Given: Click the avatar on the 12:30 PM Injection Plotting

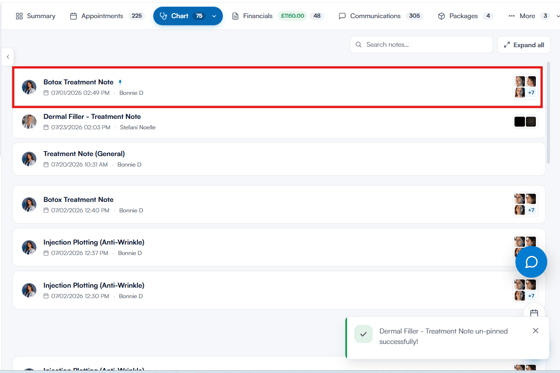Looking at the screenshot, I should [x=29, y=290].
